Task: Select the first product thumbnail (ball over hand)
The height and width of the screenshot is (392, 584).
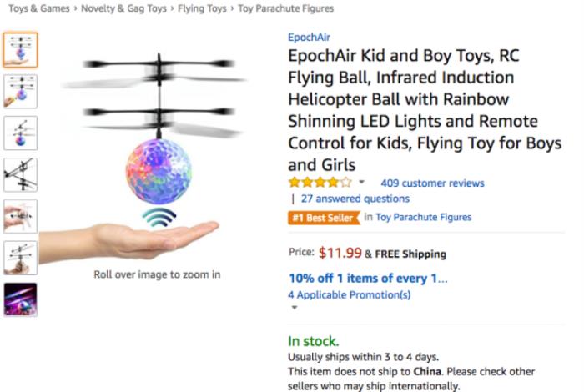Action: coord(20,50)
